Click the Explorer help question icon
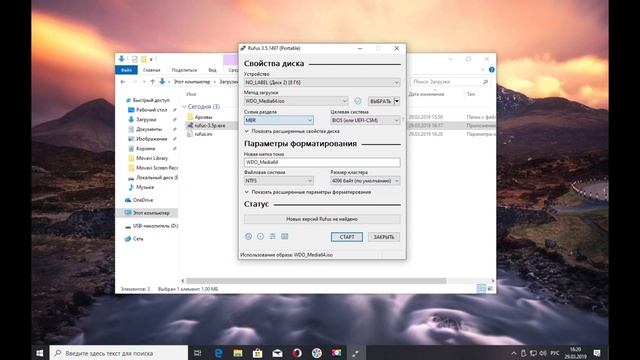This screenshot has width=640, height=360. 491,70
